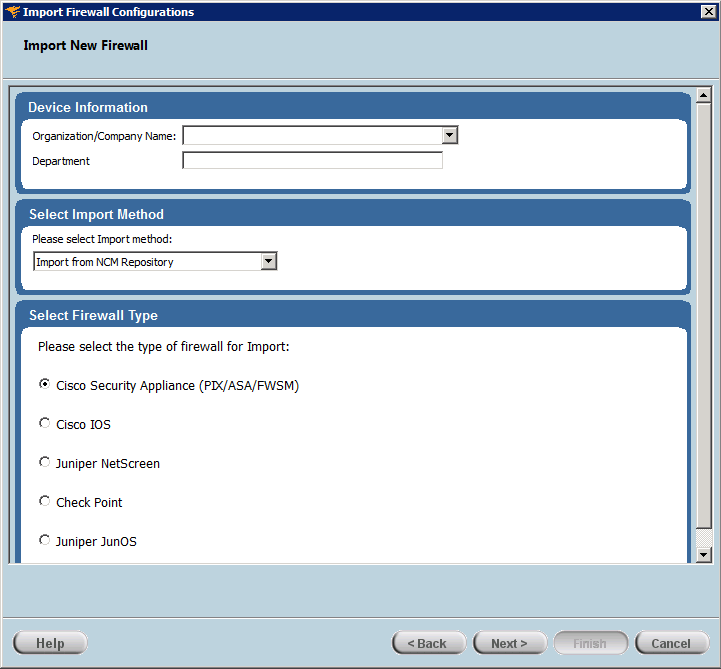Open the Organization/Company Name dropdown arrow
This screenshot has width=721, height=669.
point(449,135)
